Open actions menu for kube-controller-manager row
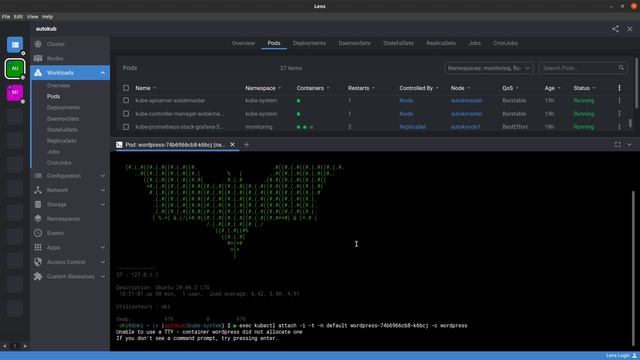 click(x=619, y=113)
